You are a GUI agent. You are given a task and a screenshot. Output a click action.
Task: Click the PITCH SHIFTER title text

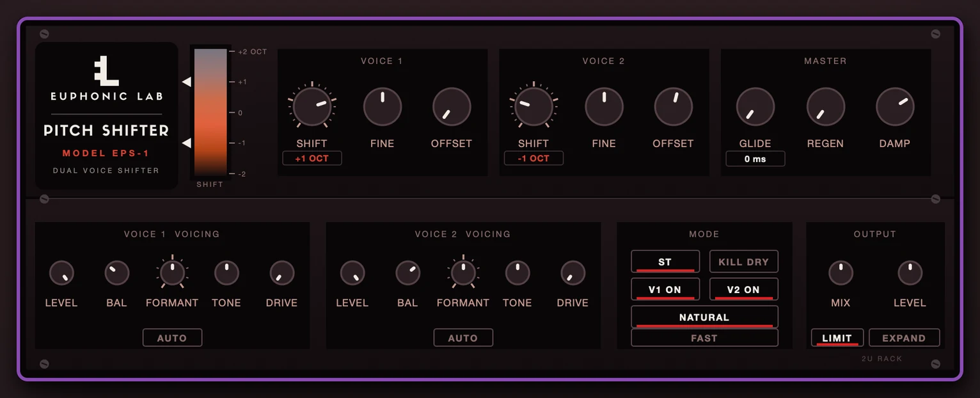[x=106, y=131]
